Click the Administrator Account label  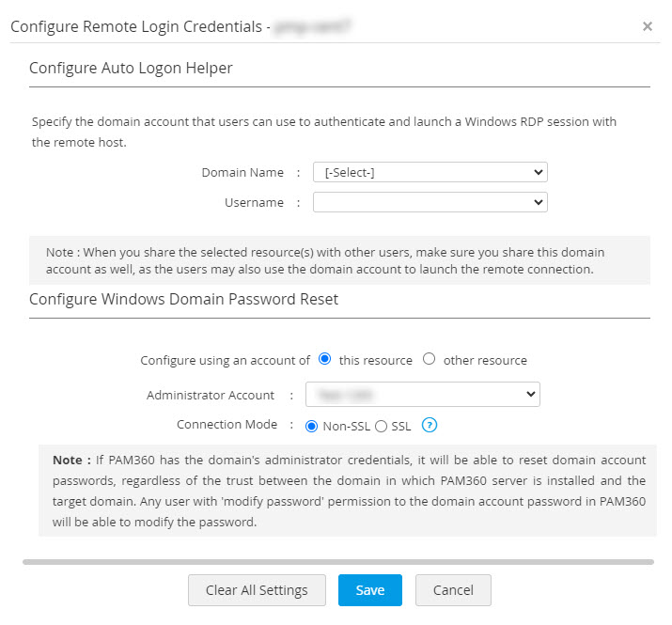click(x=211, y=396)
